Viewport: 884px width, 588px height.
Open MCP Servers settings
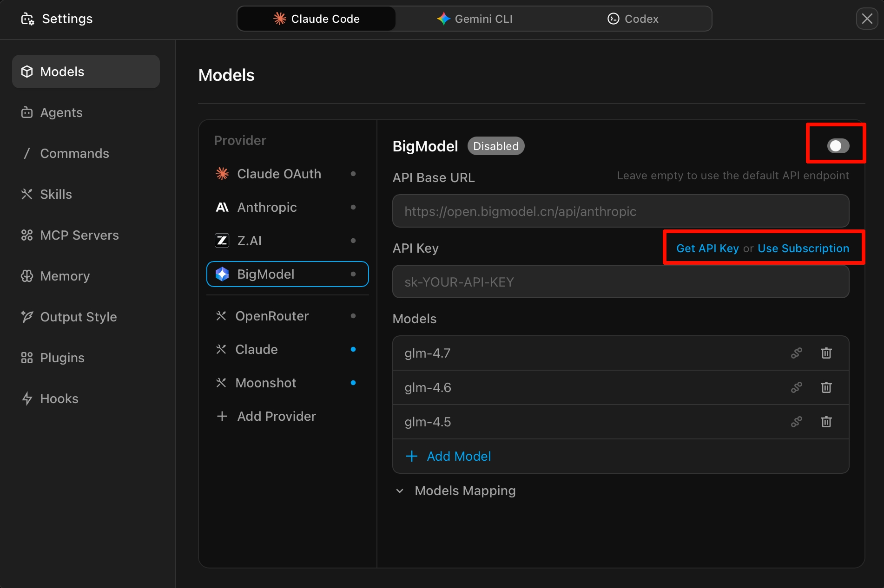pos(79,235)
